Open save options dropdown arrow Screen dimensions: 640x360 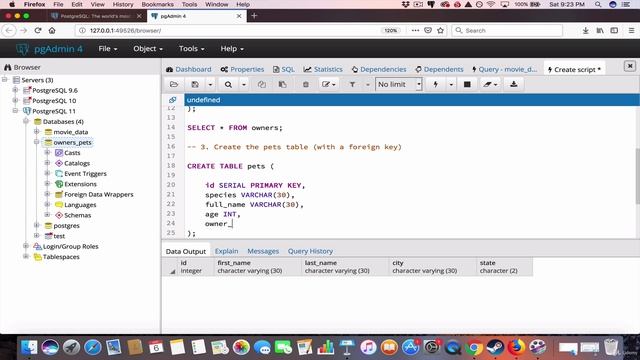point(210,84)
